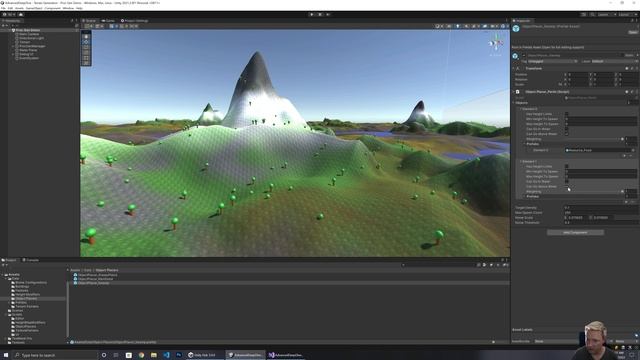Click the Windows Start button
Viewport: 640px width, 360px height.
coord(6,355)
